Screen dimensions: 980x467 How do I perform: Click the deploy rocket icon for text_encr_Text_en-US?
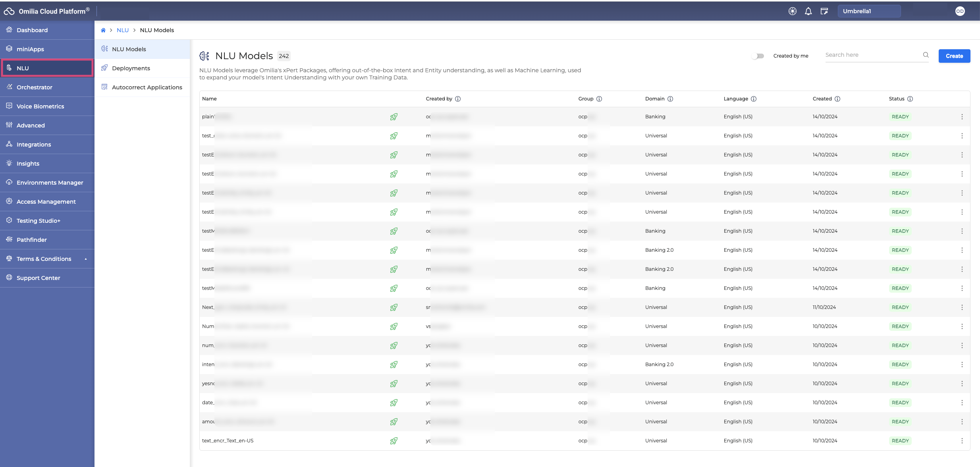pyautogui.click(x=394, y=441)
